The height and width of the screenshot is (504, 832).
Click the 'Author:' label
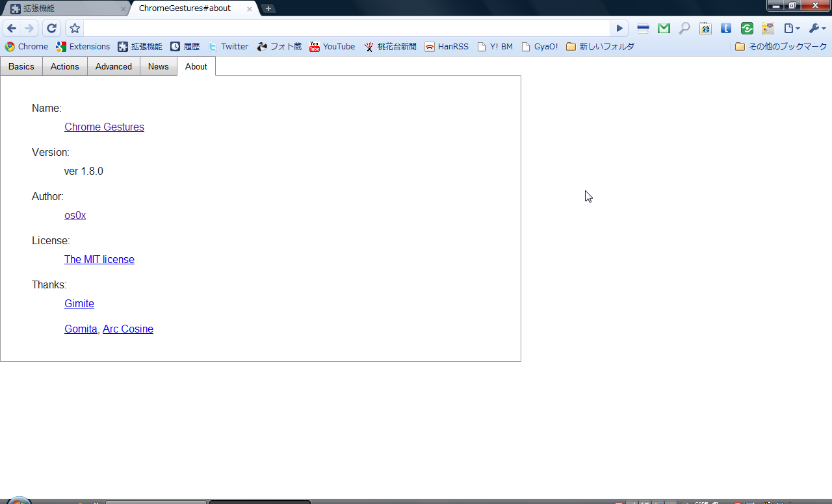[x=47, y=196]
